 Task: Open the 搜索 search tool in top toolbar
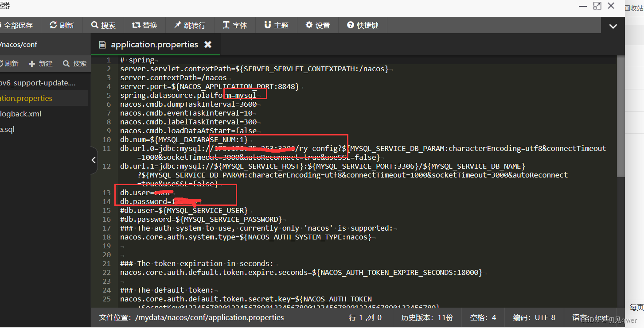(x=103, y=25)
